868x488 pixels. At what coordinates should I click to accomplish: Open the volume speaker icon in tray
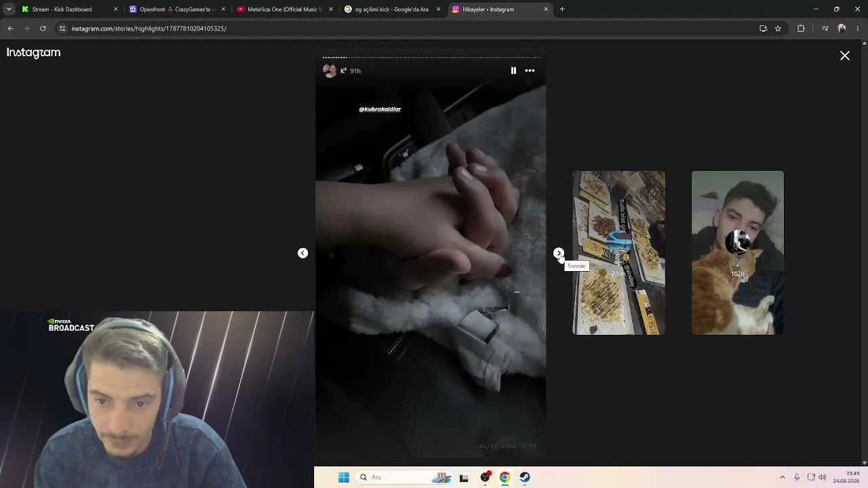(x=823, y=478)
